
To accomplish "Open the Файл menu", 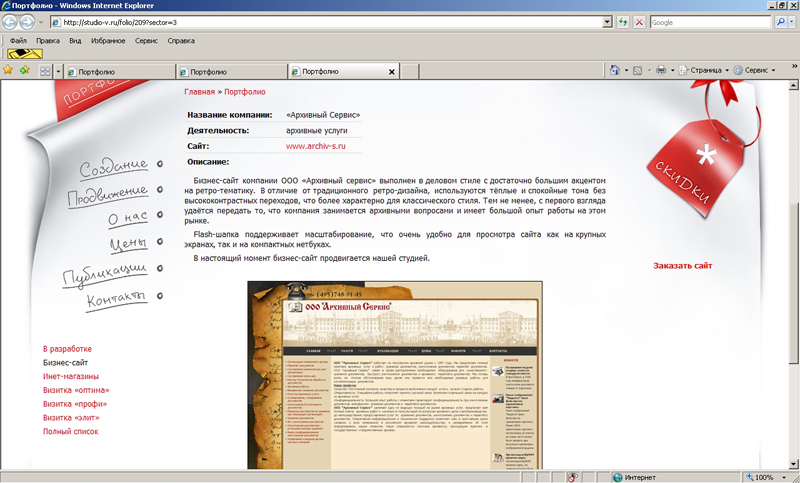I will click(x=18, y=41).
